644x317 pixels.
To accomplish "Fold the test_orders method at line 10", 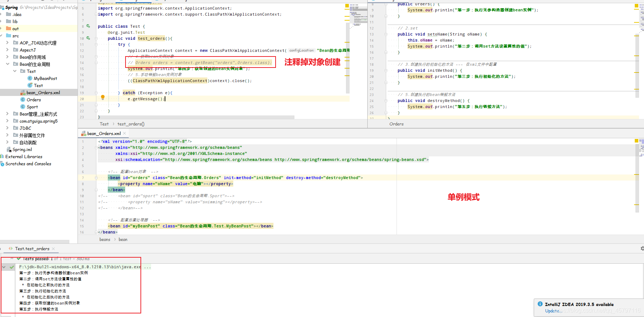I will pyautogui.click(x=96, y=38).
